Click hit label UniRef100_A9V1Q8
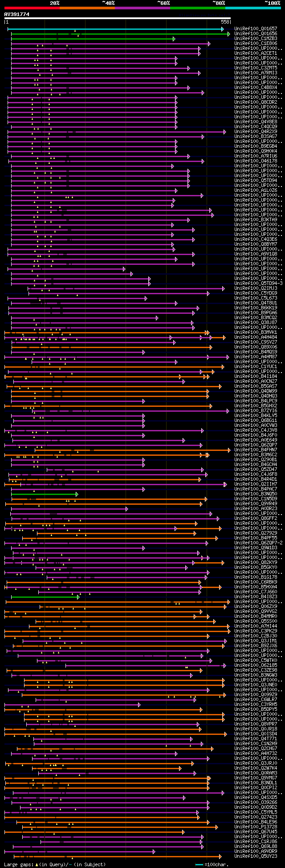 [256, 254]
